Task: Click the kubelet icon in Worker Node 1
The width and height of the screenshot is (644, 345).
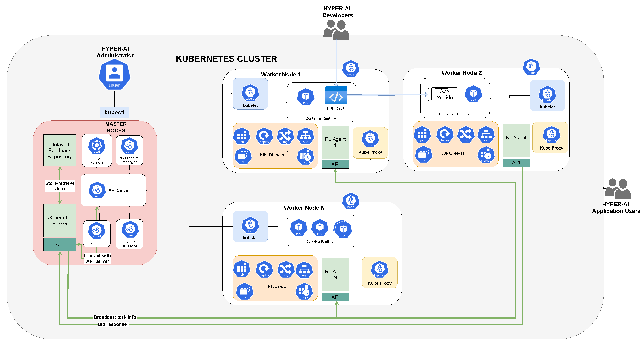Action: pyautogui.click(x=250, y=93)
